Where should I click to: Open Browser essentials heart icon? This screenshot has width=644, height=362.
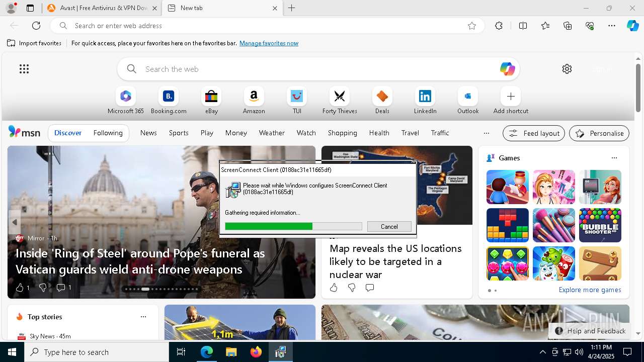590,26
